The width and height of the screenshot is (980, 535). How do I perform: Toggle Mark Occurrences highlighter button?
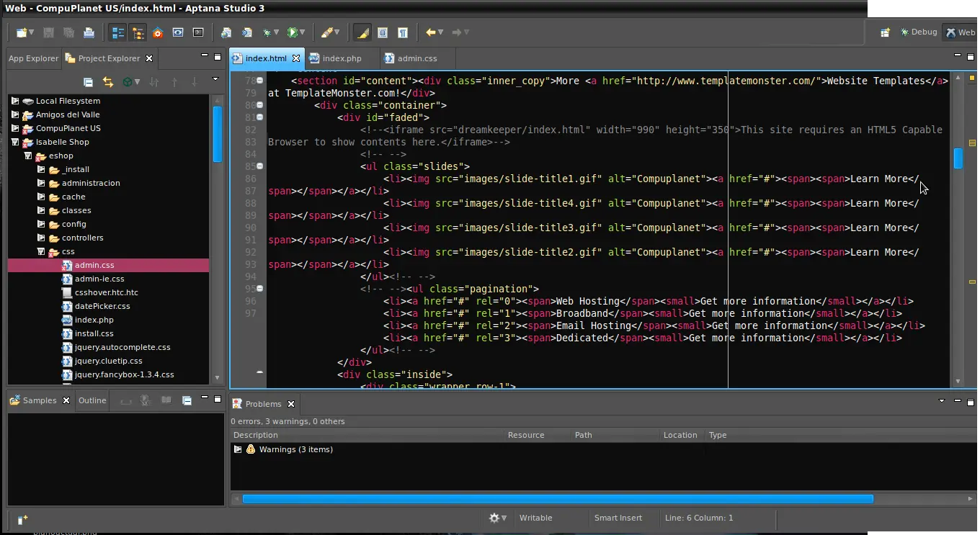click(x=362, y=32)
